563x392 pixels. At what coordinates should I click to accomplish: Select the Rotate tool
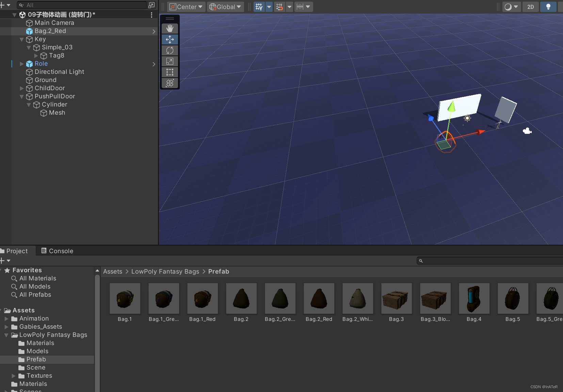pos(170,50)
